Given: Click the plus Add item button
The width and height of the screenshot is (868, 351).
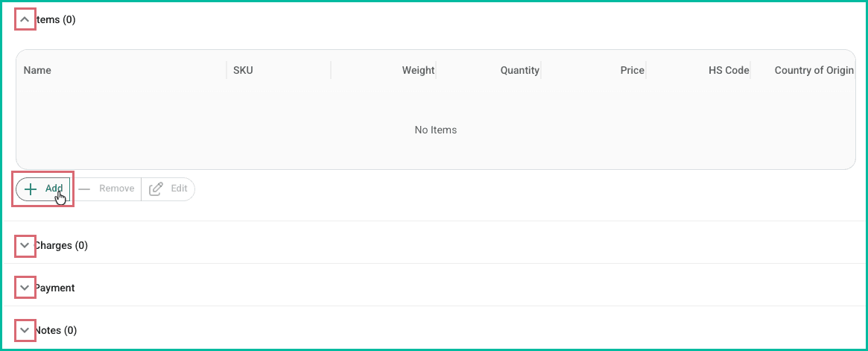Looking at the screenshot, I should tap(43, 189).
